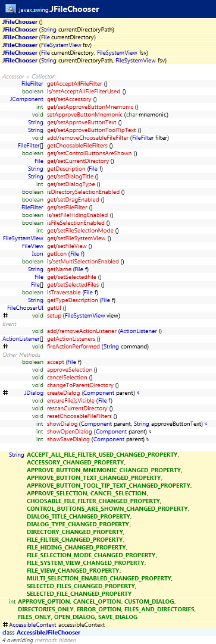The width and height of the screenshot is (216, 644).
Task: Select the rescanCurrentDirectory method
Action: (79, 409)
